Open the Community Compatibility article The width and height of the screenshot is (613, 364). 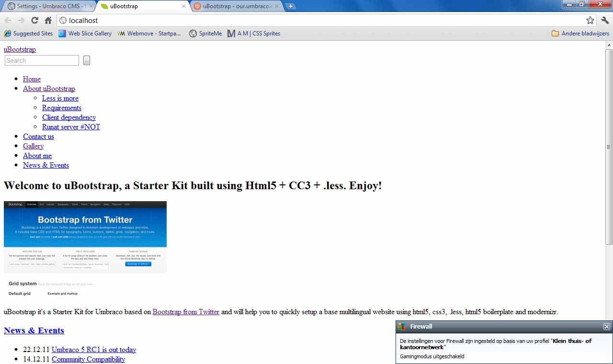click(x=88, y=359)
